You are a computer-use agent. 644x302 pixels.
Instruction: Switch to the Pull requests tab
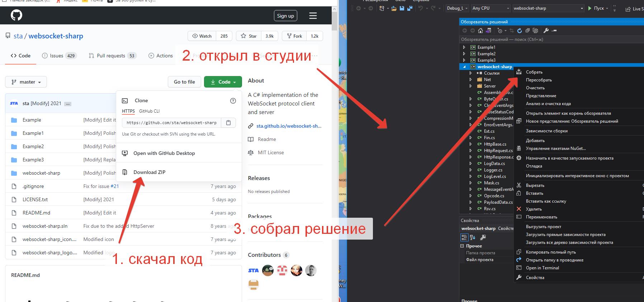tap(113, 56)
